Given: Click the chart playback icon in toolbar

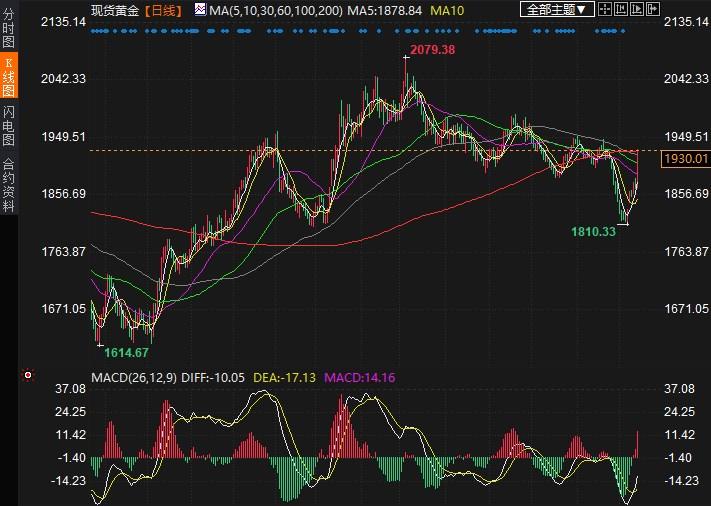Looking at the screenshot, I should point(638,10).
